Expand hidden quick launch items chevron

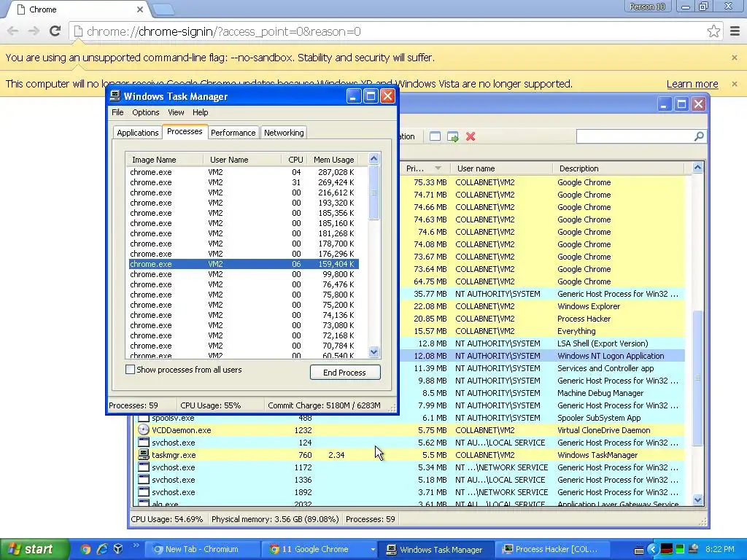[x=135, y=545]
